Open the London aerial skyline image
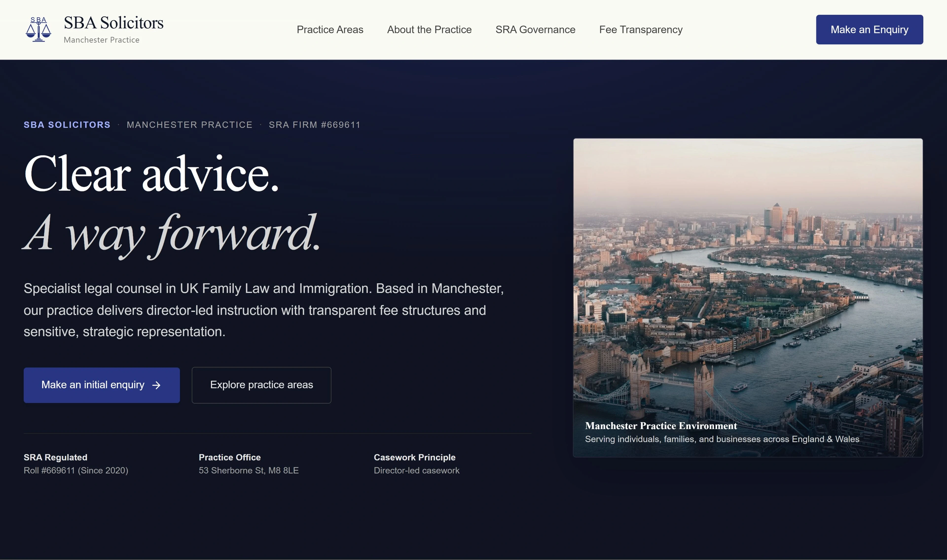947x560 pixels. point(748,297)
